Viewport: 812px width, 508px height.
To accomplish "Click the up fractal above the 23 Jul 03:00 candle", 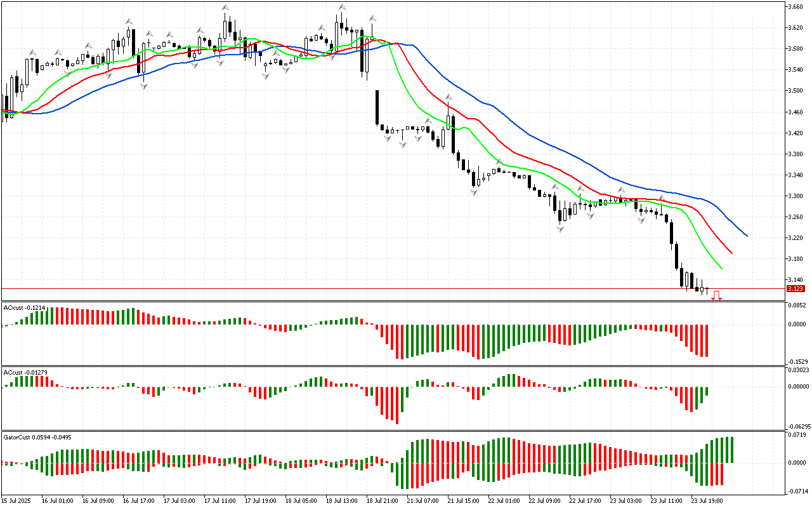I will [x=622, y=189].
